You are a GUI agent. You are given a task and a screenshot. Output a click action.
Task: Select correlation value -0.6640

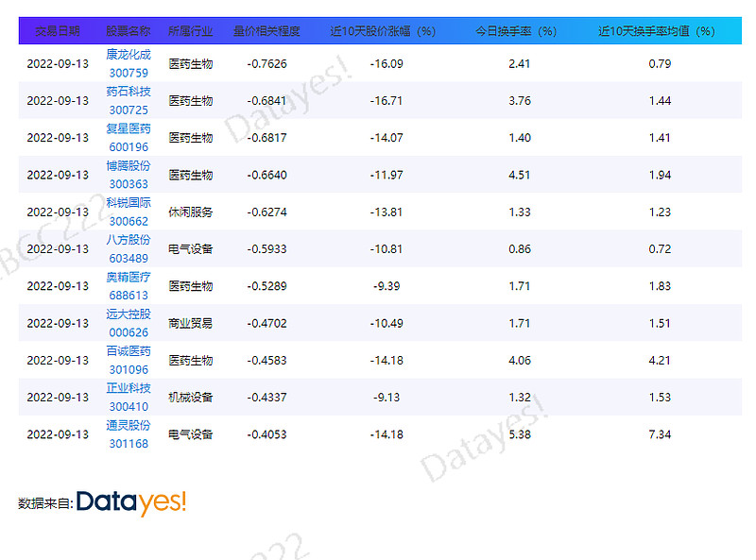pos(266,175)
